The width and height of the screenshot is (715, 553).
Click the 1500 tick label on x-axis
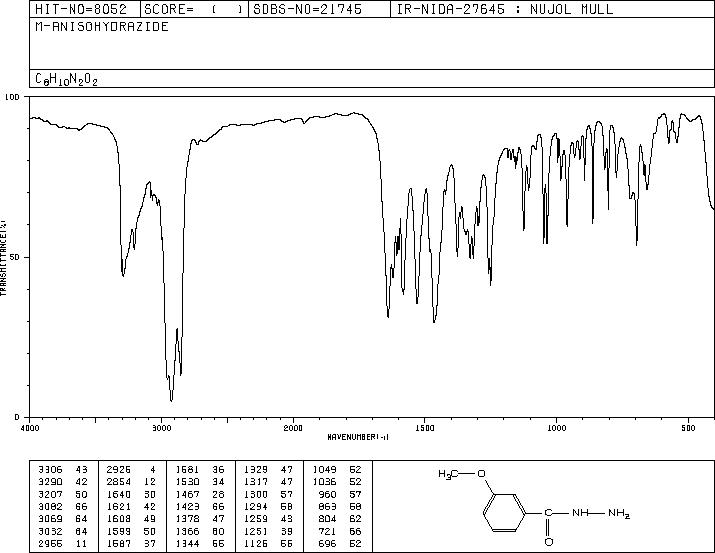[x=425, y=428]
